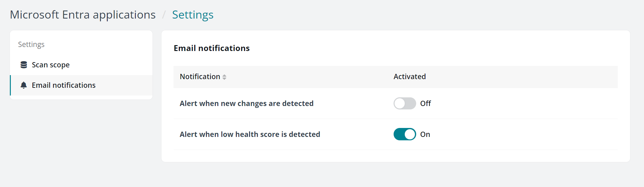The width and height of the screenshot is (644, 187).
Task: Enable the new changes detected alert toggle
Action: point(404,104)
